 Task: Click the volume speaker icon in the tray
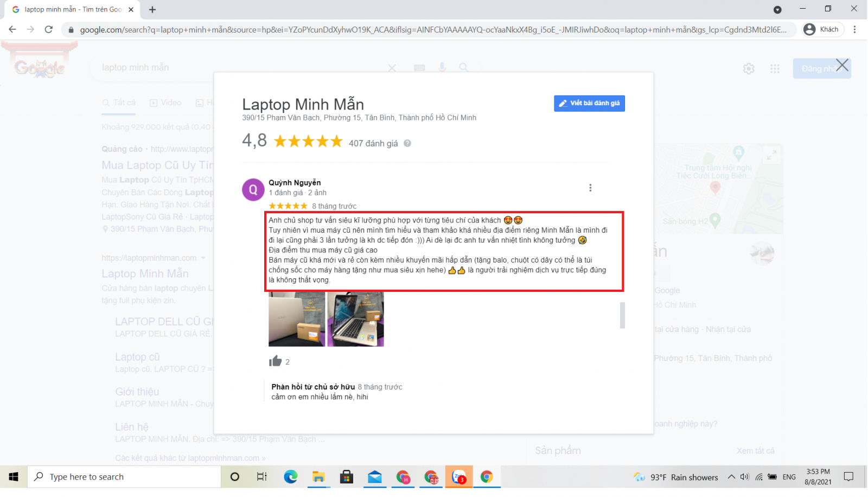[745, 477]
